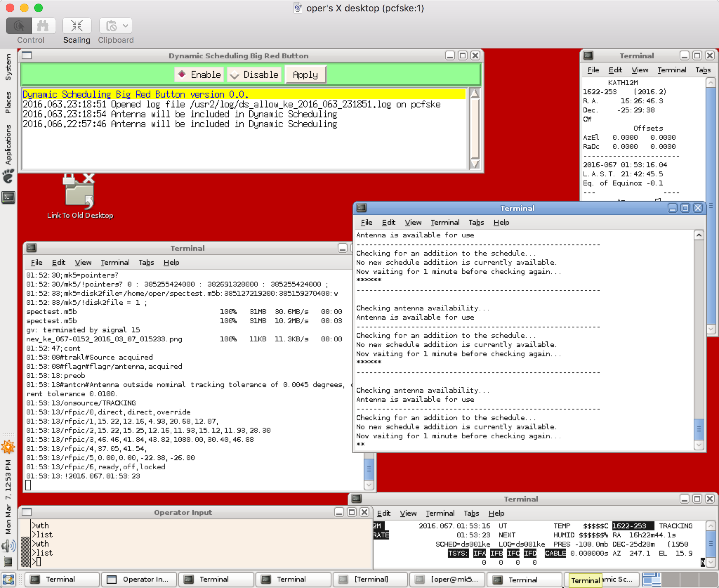Click the Scaling toolbar icon

77,26
